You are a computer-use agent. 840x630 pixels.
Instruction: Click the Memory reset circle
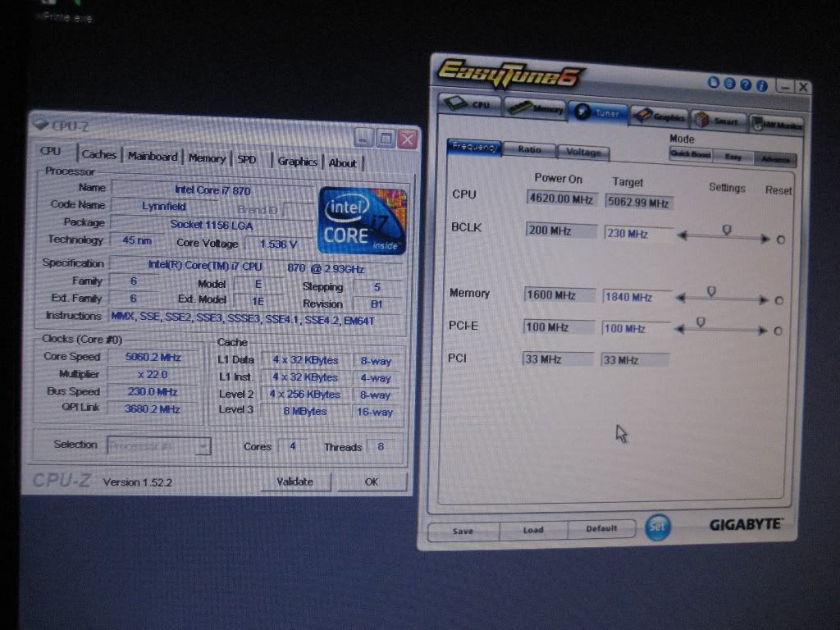coord(779,300)
